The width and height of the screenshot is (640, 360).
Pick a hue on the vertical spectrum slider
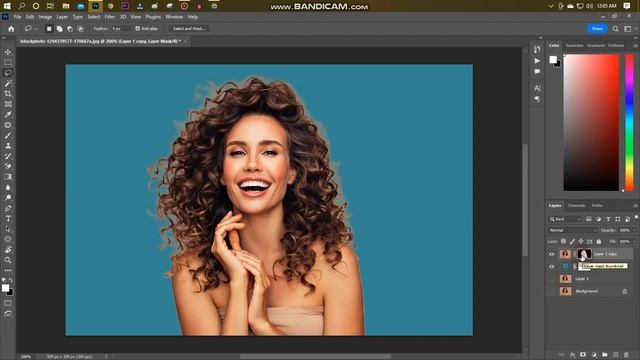coord(629,122)
